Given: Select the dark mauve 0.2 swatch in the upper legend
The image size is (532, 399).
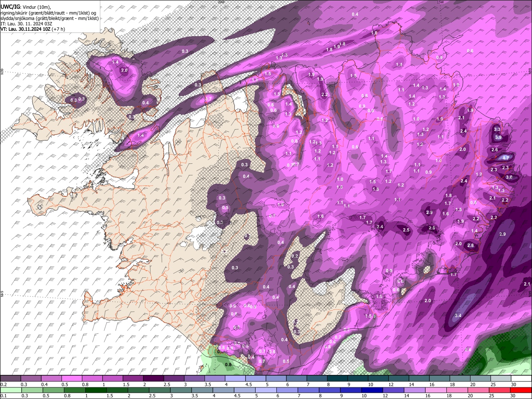Looking at the screenshot, I should pos(10,378).
